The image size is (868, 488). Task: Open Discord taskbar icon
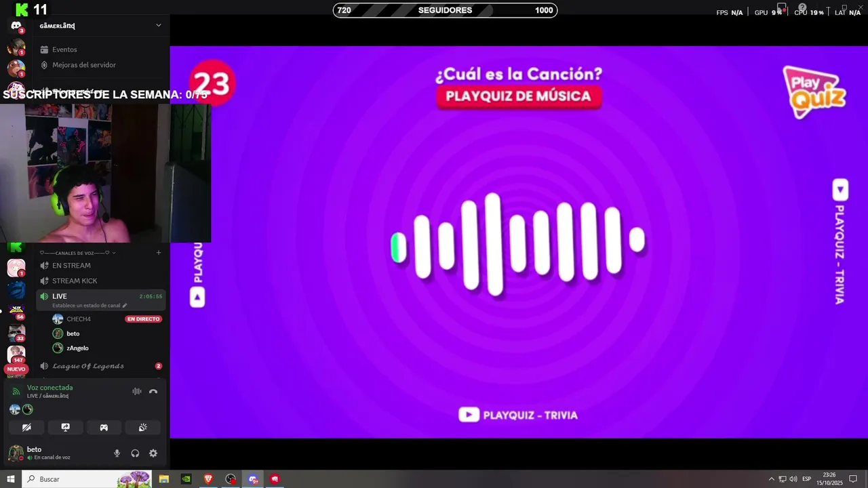click(x=253, y=479)
